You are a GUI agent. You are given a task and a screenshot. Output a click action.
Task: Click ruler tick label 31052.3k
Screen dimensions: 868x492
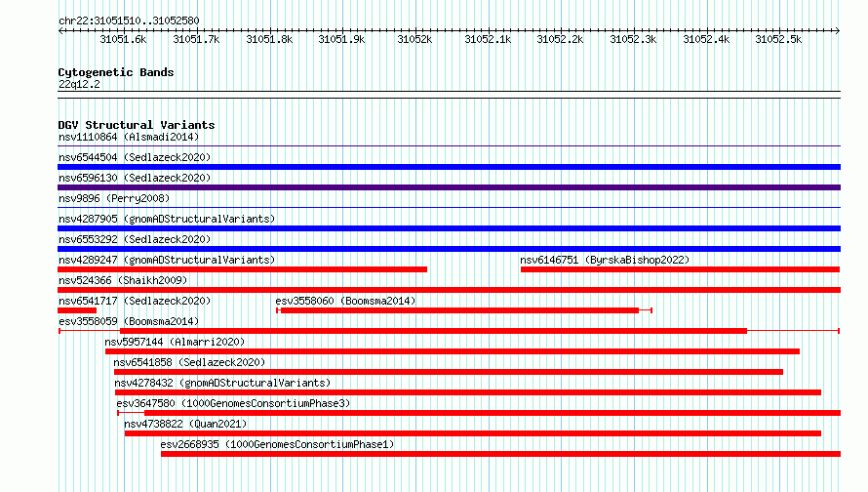(633, 39)
